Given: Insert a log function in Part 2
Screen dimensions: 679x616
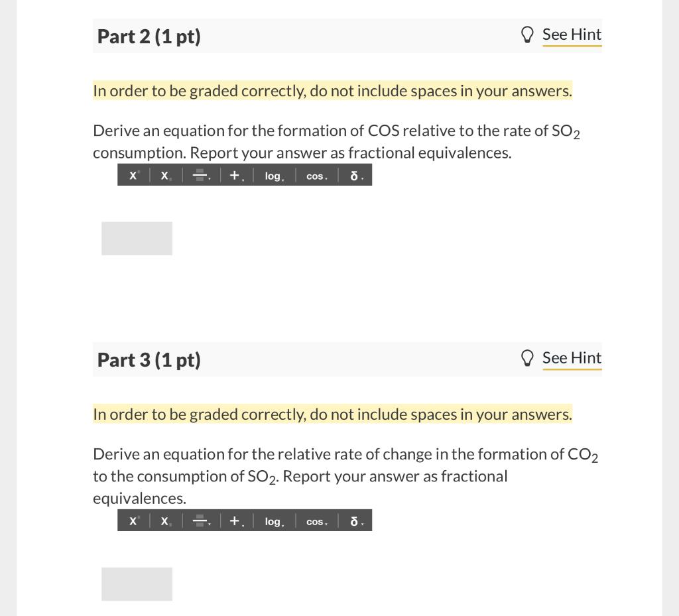Looking at the screenshot, I should (x=273, y=175).
